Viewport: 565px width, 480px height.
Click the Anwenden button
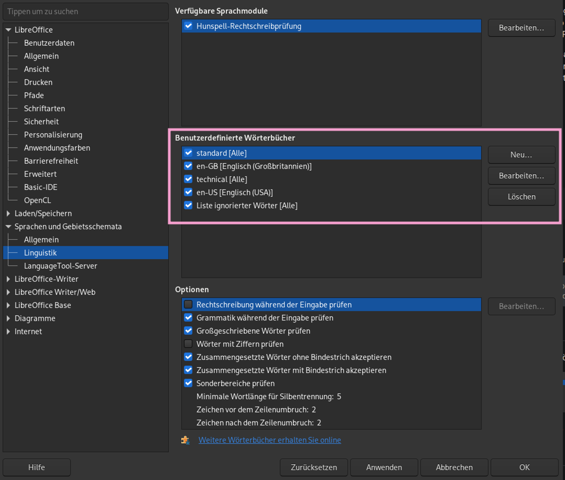(384, 467)
